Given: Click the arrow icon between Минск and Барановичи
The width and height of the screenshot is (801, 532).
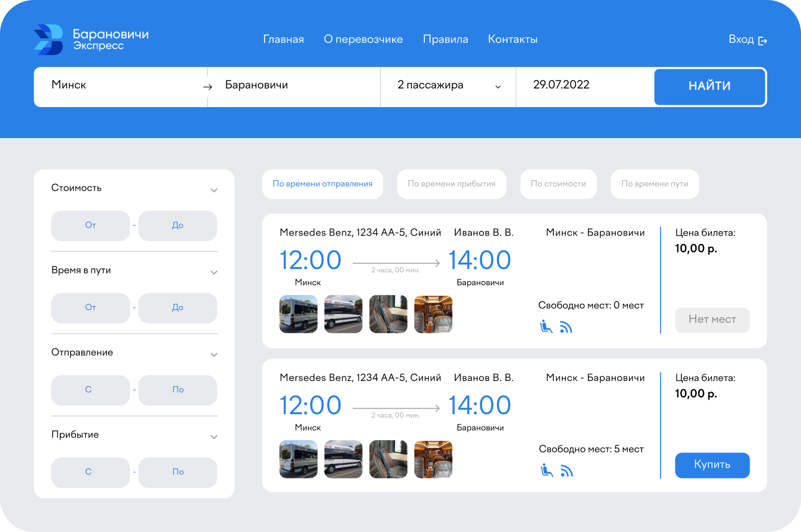Looking at the screenshot, I should 208,87.
